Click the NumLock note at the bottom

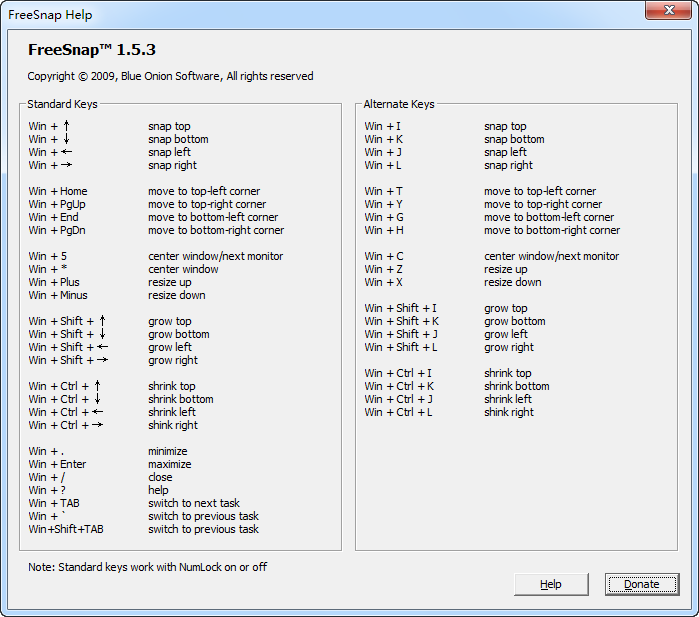(x=148, y=567)
